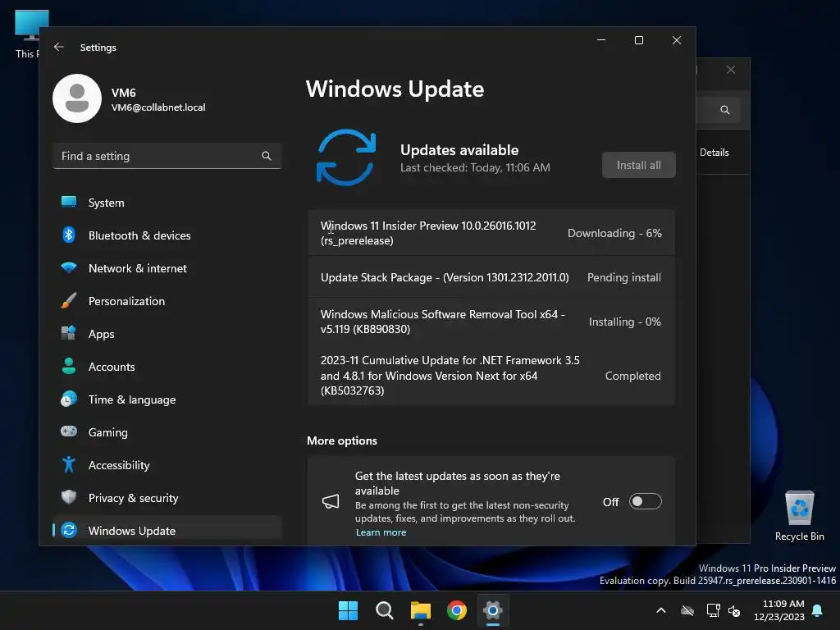Maximize the Settings window
Screen dimensions: 840x630
tap(638, 40)
